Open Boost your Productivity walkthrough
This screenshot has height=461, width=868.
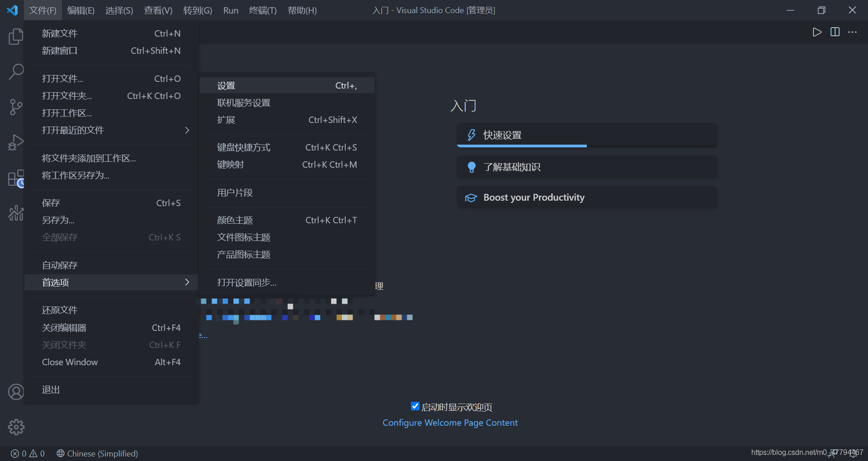pyautogui.click(x=587, y=198)
